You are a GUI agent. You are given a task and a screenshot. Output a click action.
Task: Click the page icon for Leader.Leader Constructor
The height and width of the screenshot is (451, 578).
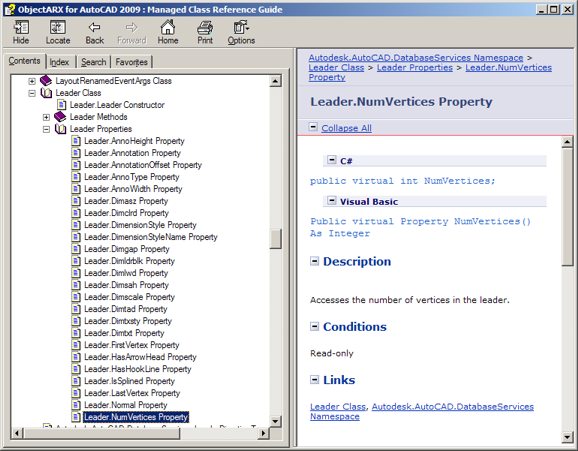[x=62, y=105]
